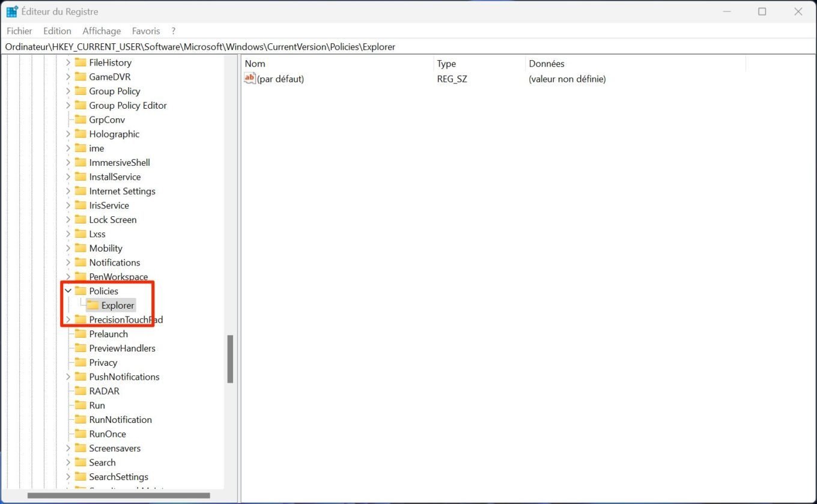Click the Group Policy folder icon
This screenshot has height=504, width=817.
coord(80,91)
